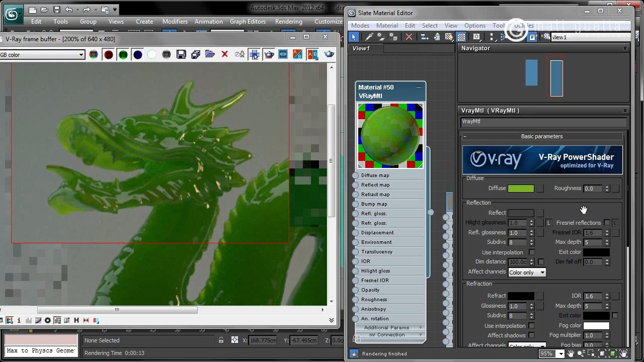The height and width of the screenshot is (362, 644).
Task: Open the reflection Affect channels Color only dropdown
Action: click(527, 273)
